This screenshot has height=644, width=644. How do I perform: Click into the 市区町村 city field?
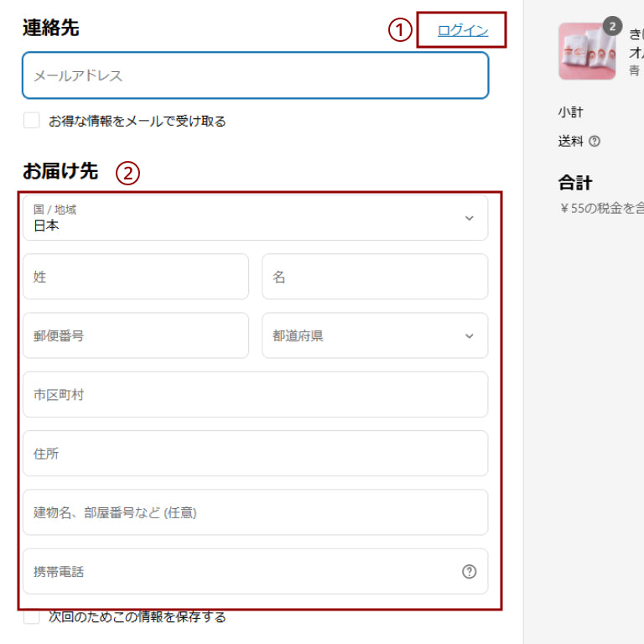[255, 394]
